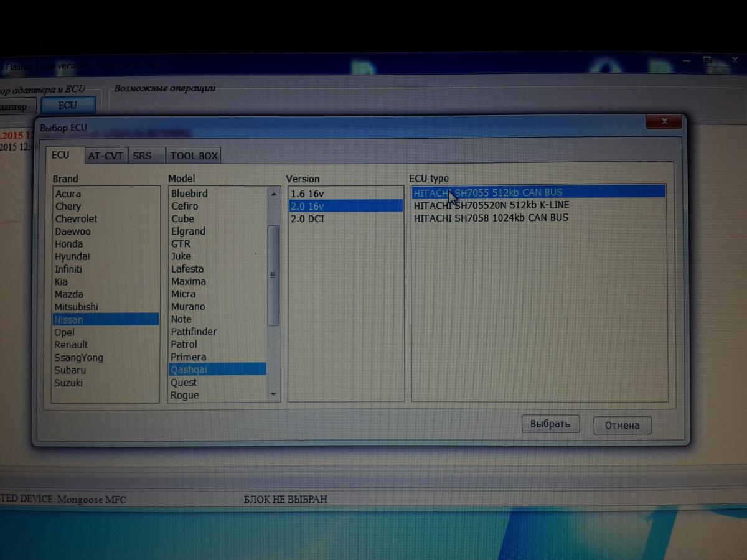Viewport: 747px width, 560px height.
Task: Click the Model list scrollbar thumb
Action: [x=273, y=275]
